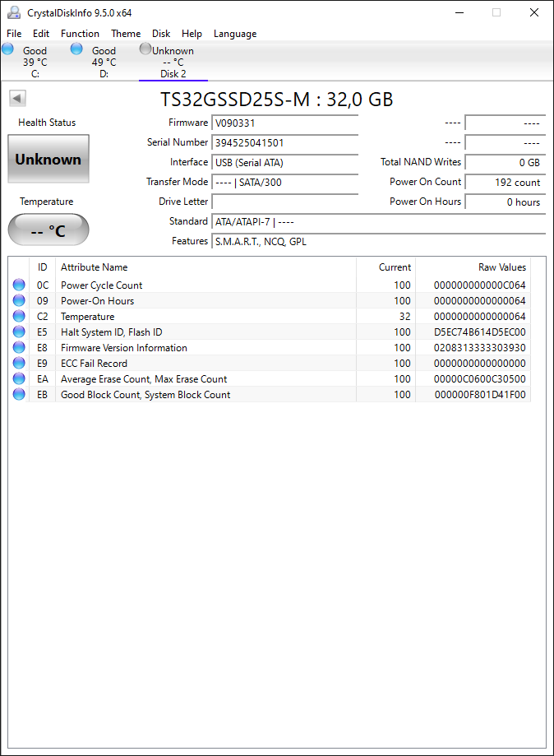Click the drive title TS32GSSD25S-M : 32,0 GB
The width and height of the screenshot is (554, 756).
(276, 100)
